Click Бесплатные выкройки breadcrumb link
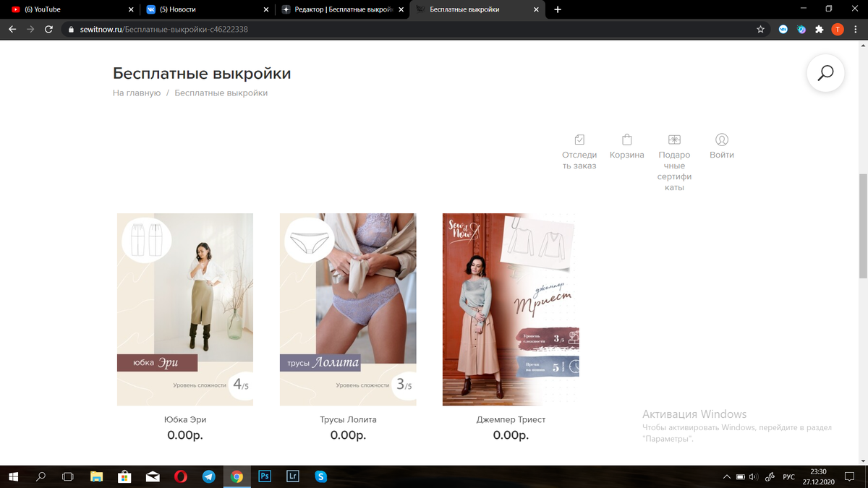 coord(221,93)
